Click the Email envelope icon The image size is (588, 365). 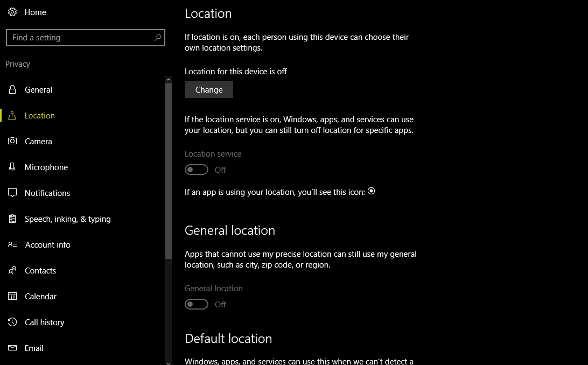[x=12, y=348]
